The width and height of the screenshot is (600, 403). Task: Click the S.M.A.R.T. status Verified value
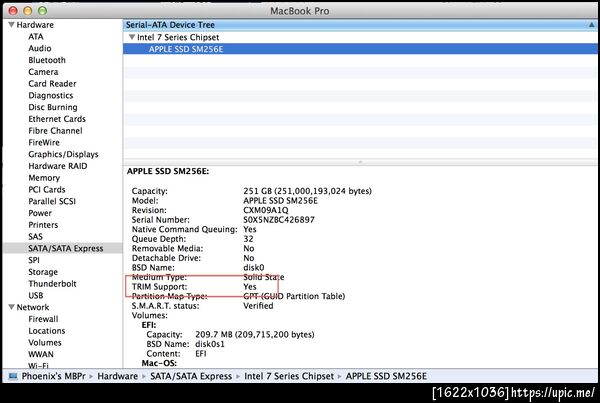pyautogui.click(x=258, y=306)
